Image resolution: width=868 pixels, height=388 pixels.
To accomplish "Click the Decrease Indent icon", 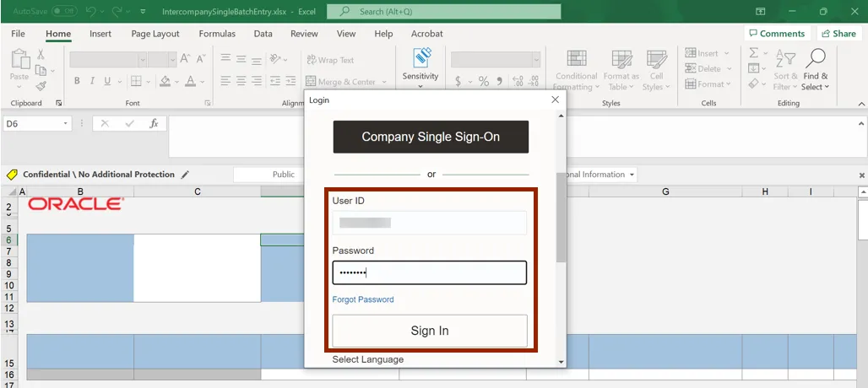I will click(x=275, y=81).
